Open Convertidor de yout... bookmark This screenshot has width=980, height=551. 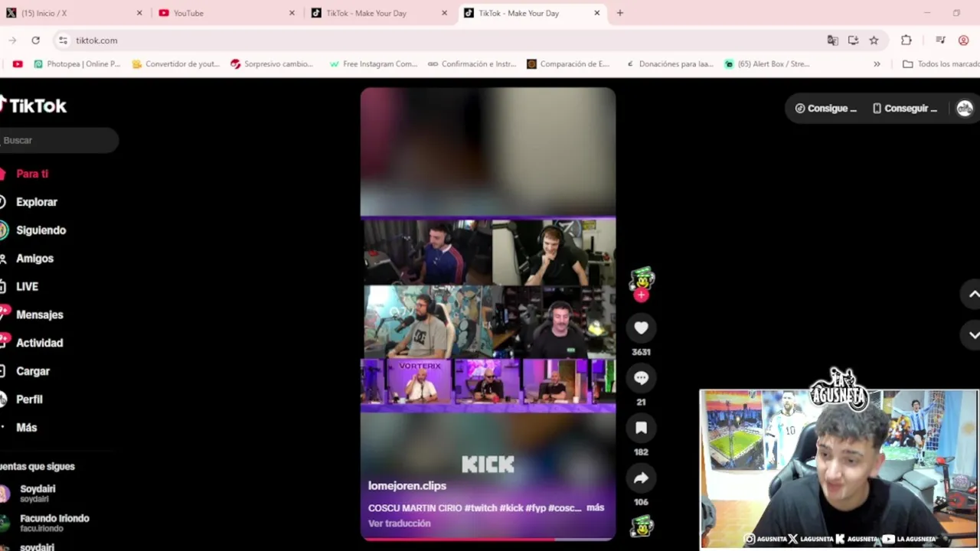click(175, 64)
